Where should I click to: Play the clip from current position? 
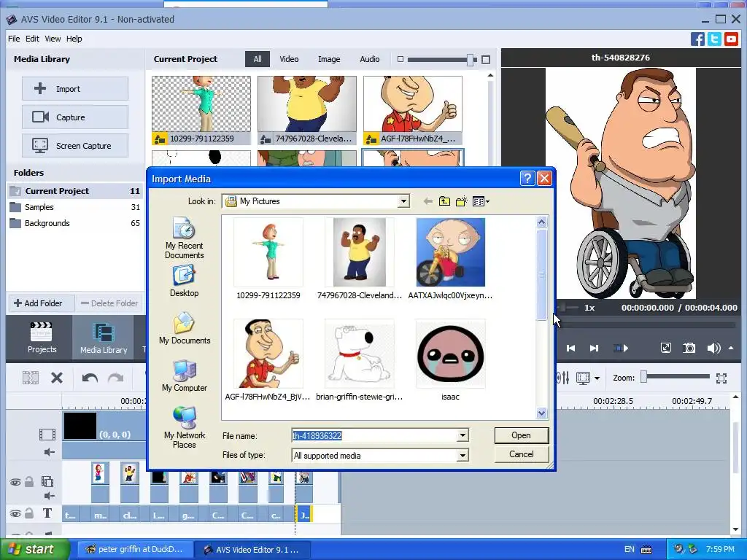[620, 349]
